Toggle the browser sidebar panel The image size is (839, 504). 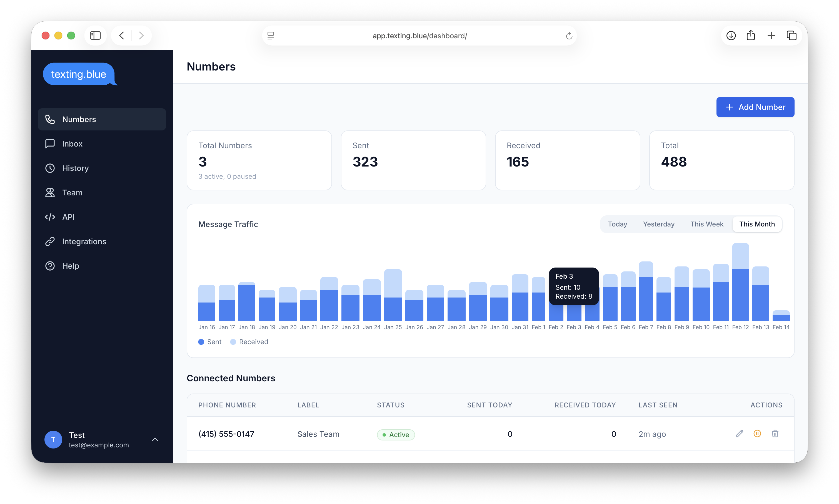point(95,35)
